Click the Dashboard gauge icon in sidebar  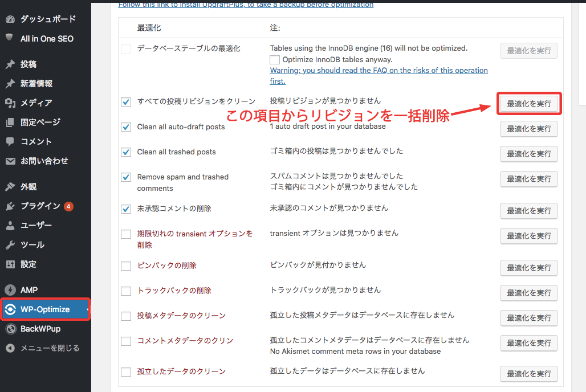point(10,19)
